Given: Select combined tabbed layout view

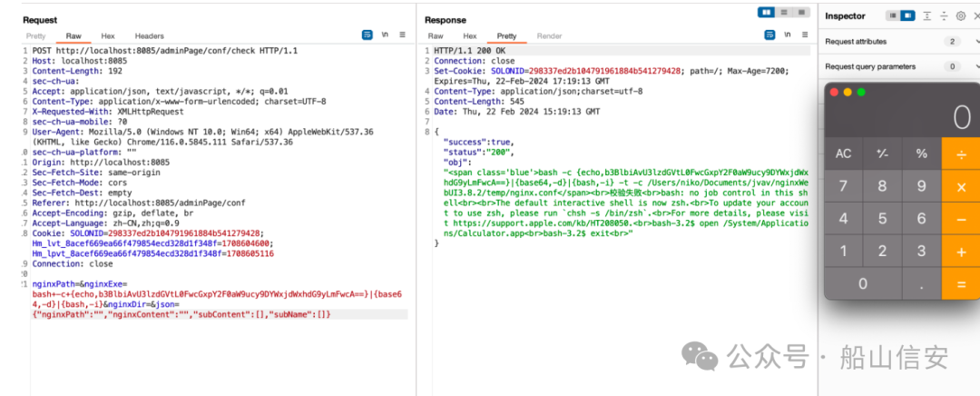Looking at the screenshot, I should pyautogui.click(x=801, y=13).
